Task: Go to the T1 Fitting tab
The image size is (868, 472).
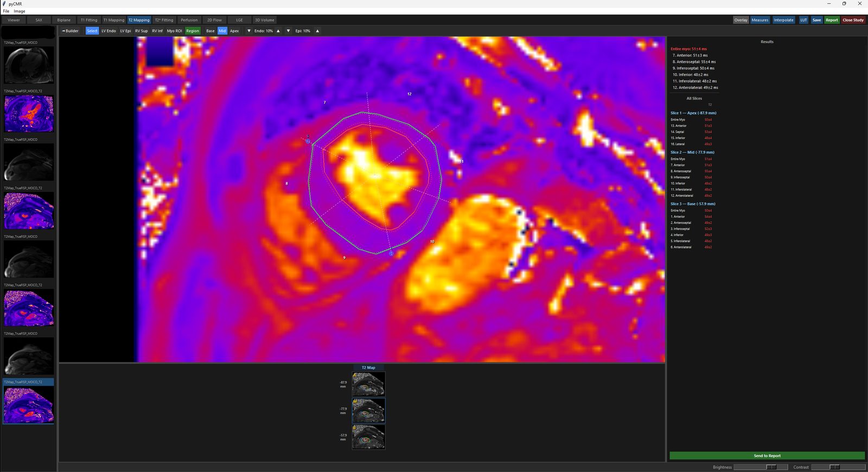Action: 89,20
